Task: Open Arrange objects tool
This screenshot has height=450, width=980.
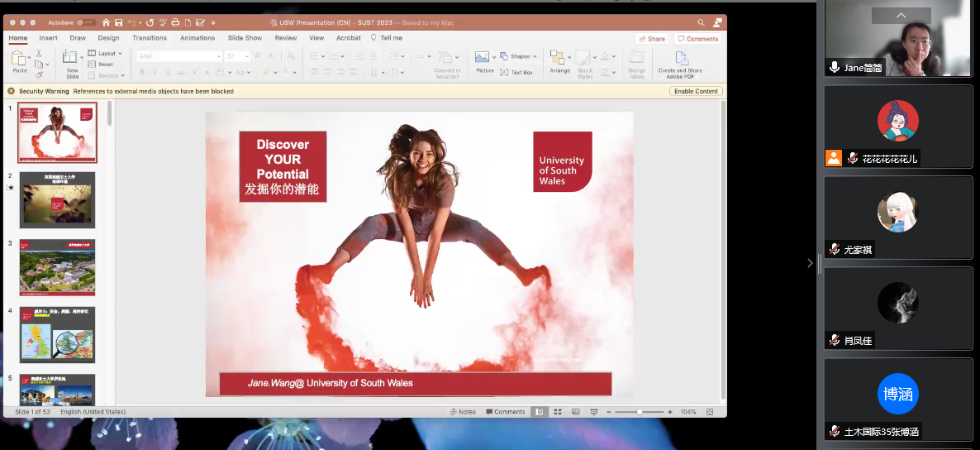Action: [559, 63]
